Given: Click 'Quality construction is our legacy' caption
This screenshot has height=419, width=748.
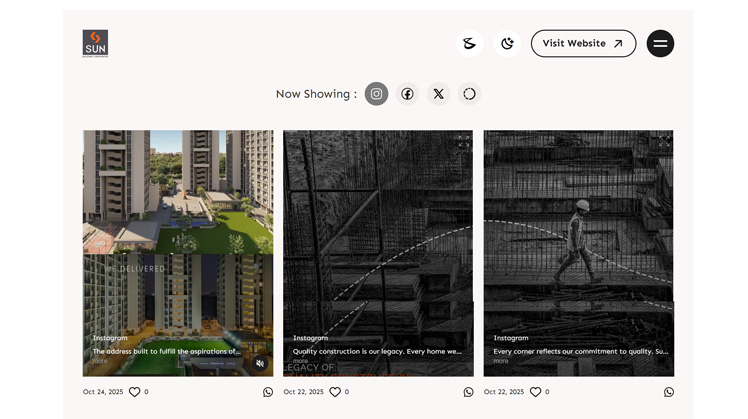Looking at the screenshot, I should (x=377, y=351).
